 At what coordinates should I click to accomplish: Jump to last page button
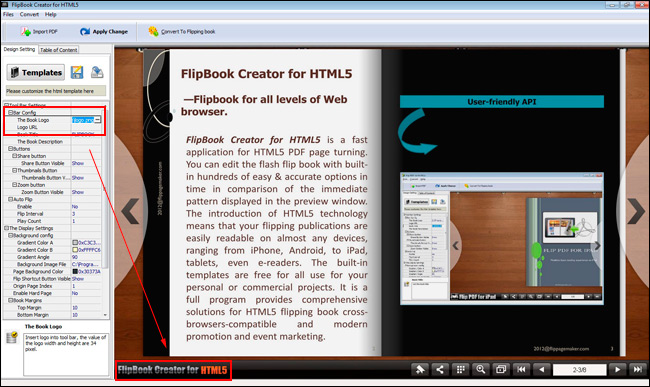tap(638, 369)
